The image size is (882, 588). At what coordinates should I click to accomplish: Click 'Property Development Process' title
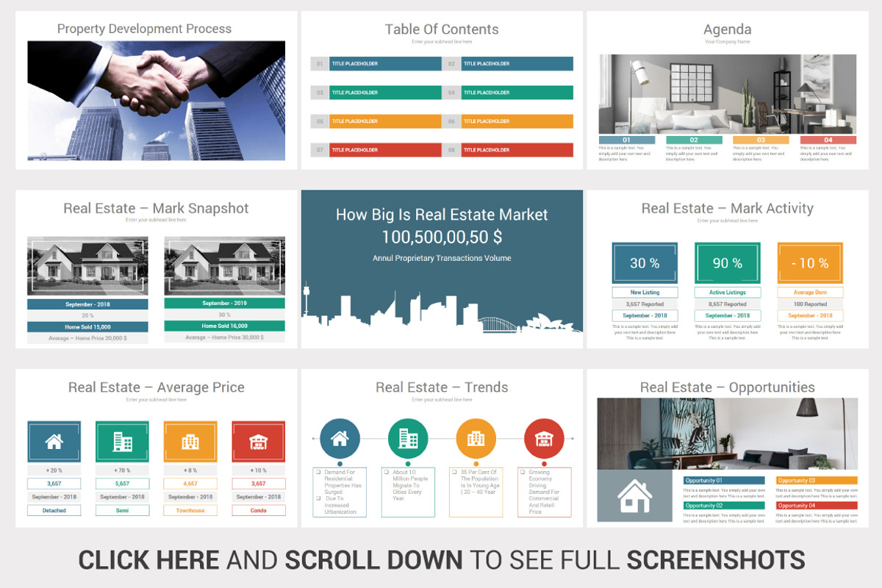click(144, 29)
